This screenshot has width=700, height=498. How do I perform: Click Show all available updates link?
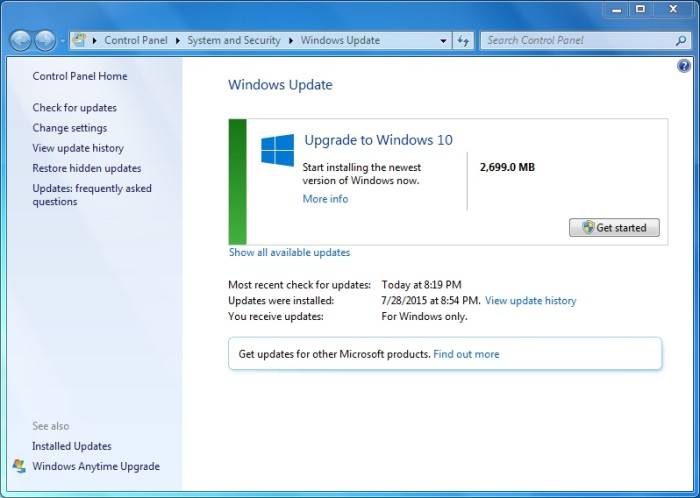coord(289,252)
